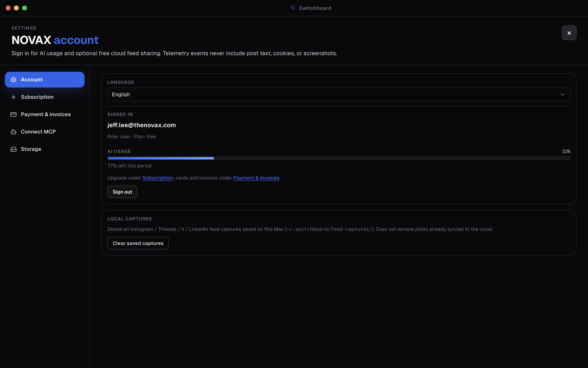This screenshot has height=368, width=588.
Task: Follow the inline Payment & invoices link
Action: point(256,178)
